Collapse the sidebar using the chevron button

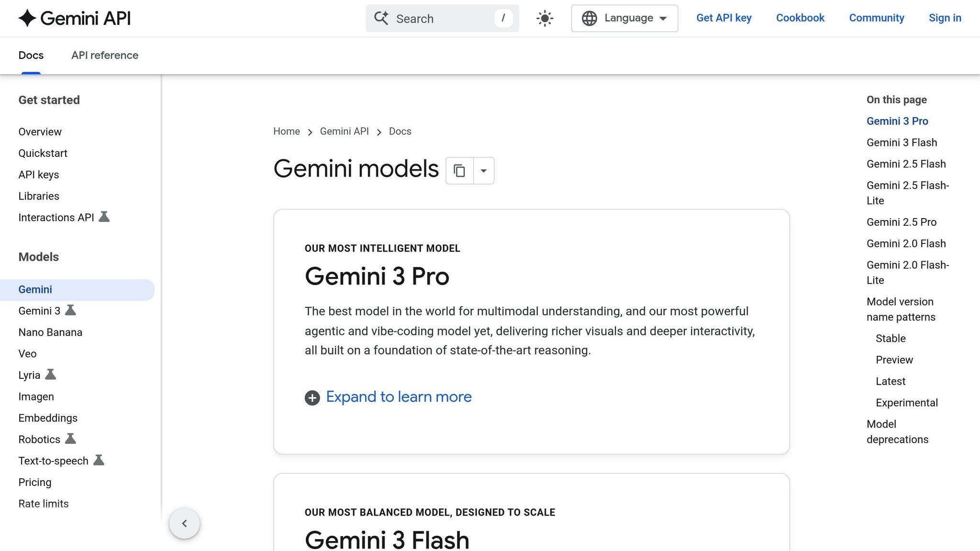[x=185, y=523]
